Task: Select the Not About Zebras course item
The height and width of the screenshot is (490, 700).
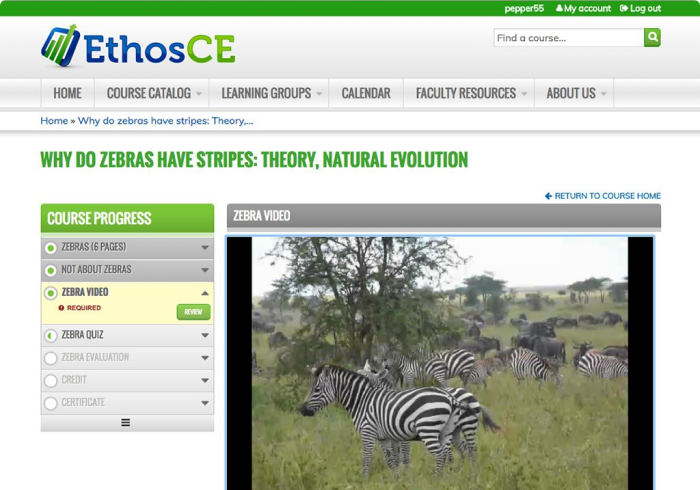Action: click(x=127, y=270)
